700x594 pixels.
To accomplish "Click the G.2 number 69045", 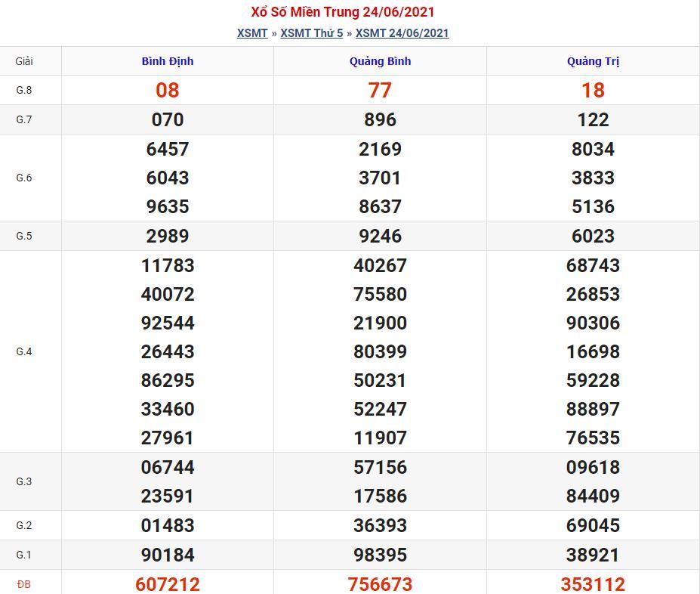I will point(593,525).
